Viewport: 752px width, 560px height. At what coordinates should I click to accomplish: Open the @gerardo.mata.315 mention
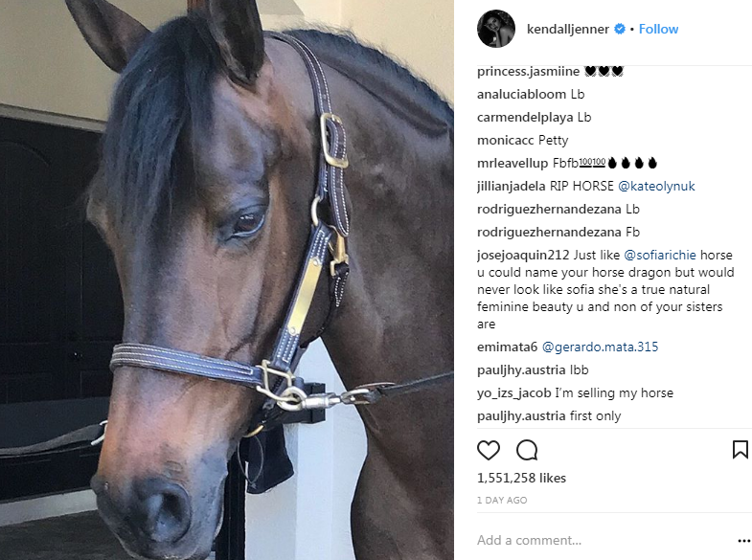pyautogui.click(x=600, y=347)
